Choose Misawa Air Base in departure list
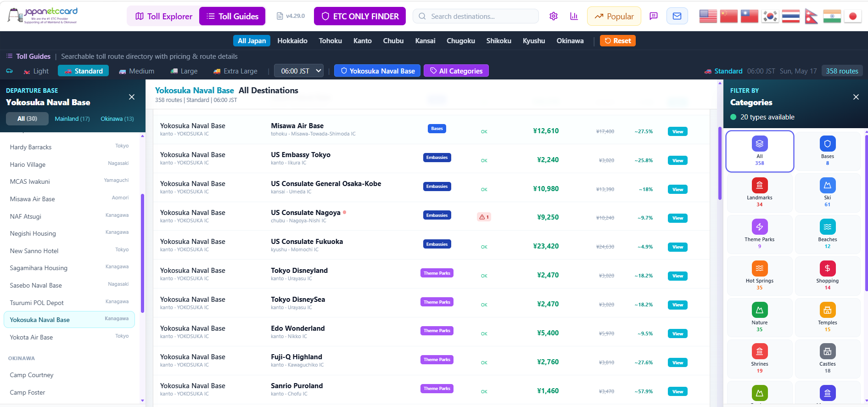The image size is (868, 407). pyautogui.click(x=69, y=199)
